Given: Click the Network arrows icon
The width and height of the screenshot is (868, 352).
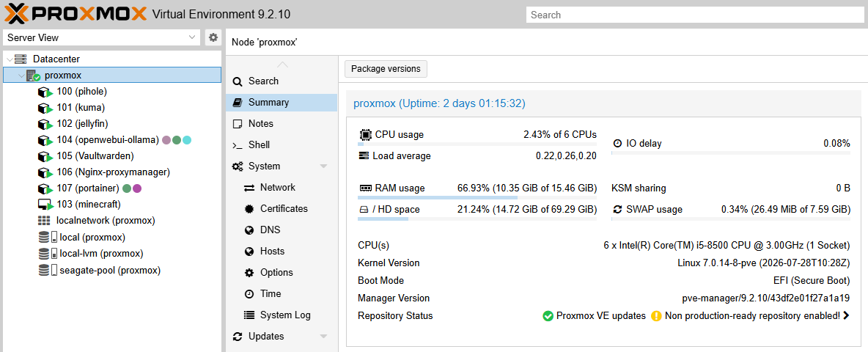Looking at the screenshot, I should 249,188.
